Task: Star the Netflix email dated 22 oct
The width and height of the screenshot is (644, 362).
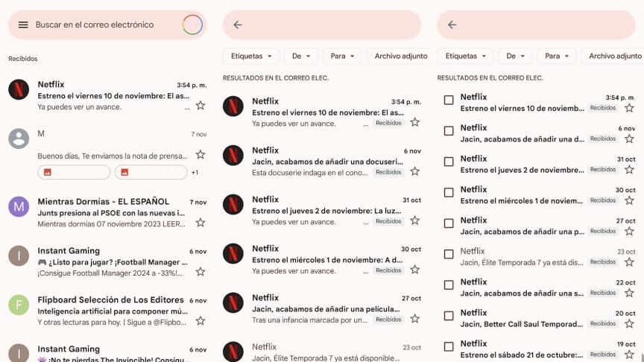Action: pos(629,293)
